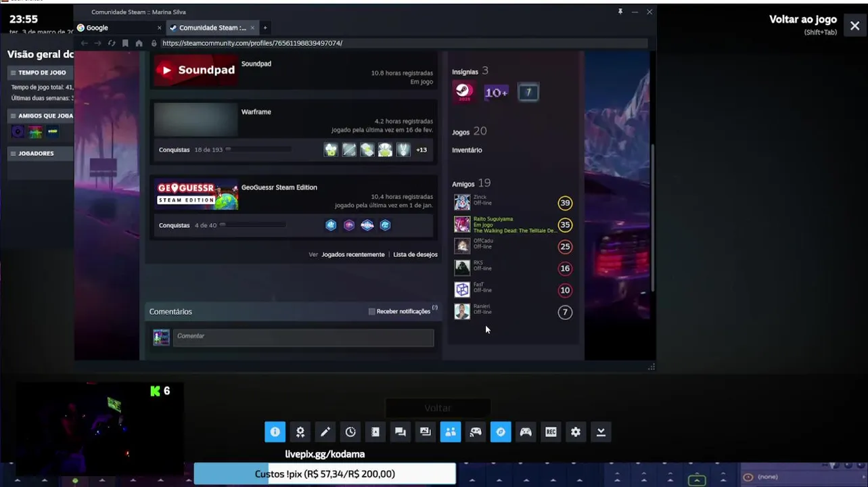Reload the page with the refresh icon
This screenshot has height=487, width=868.
click(x=112, y=43)
